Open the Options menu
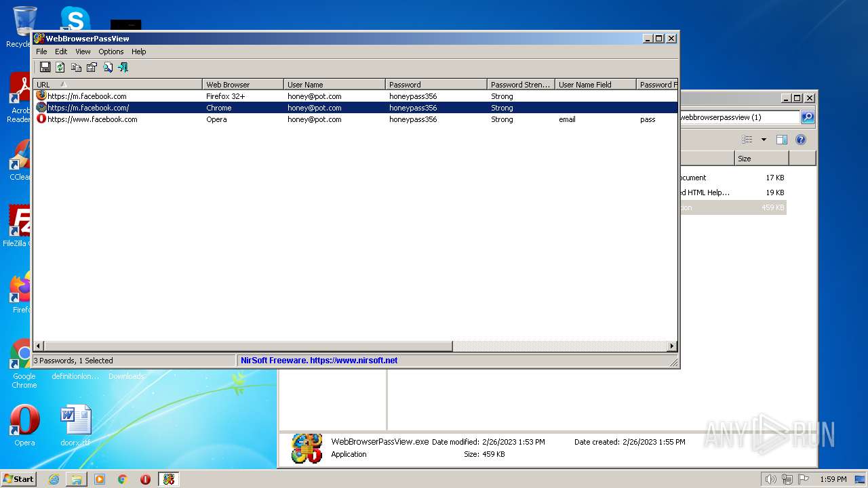Screen dimensions: 868x488 111,52
